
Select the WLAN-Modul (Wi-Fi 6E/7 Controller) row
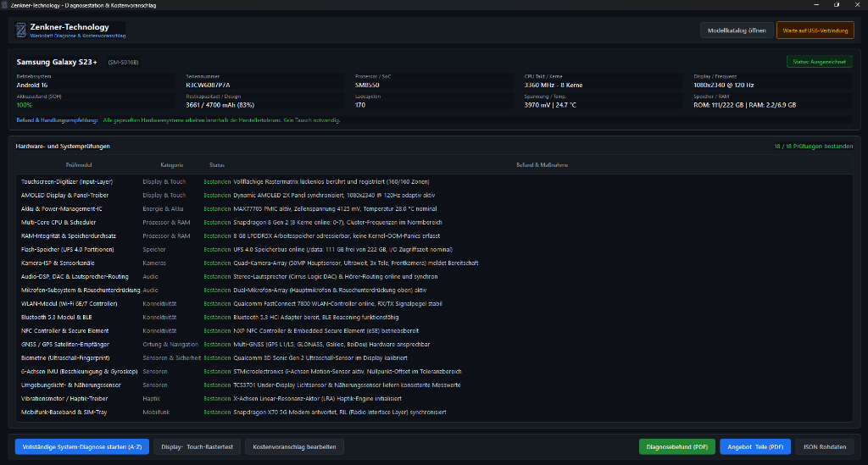[x=434, y=303]
